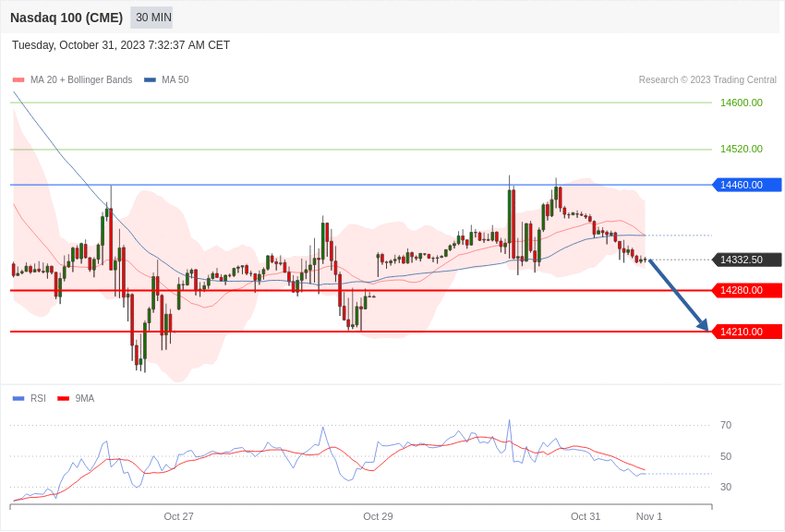Click the blue 14460.00 pivot price tag

(747, 185)
